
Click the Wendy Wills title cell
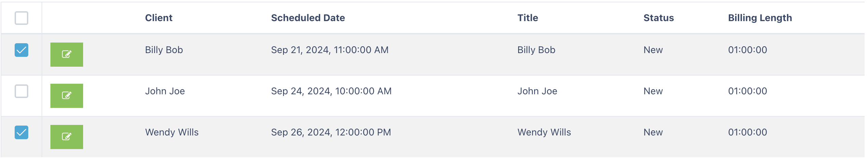(544, 132)
